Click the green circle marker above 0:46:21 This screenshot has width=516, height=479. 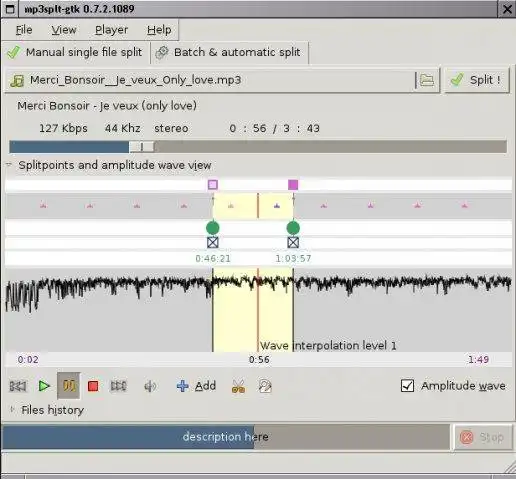tap(213, 228)
